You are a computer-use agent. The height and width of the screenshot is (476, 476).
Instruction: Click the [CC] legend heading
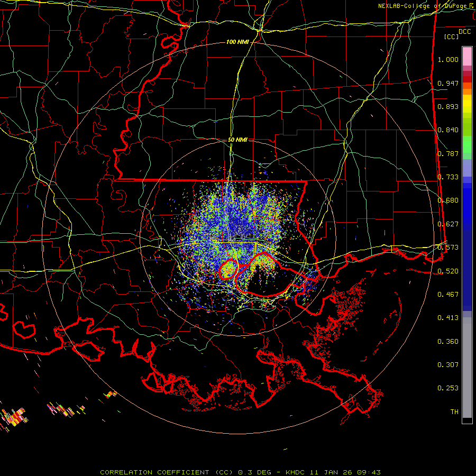452,36
